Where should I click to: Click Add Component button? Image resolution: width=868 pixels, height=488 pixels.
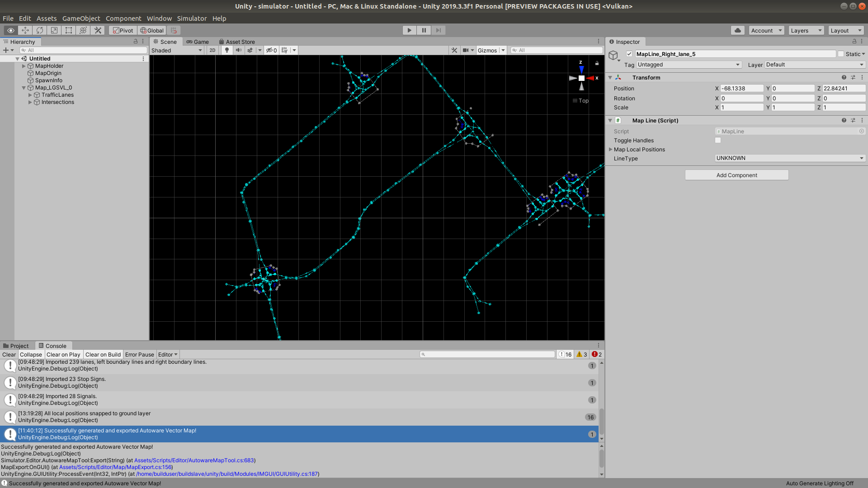(x=737, y=175)
